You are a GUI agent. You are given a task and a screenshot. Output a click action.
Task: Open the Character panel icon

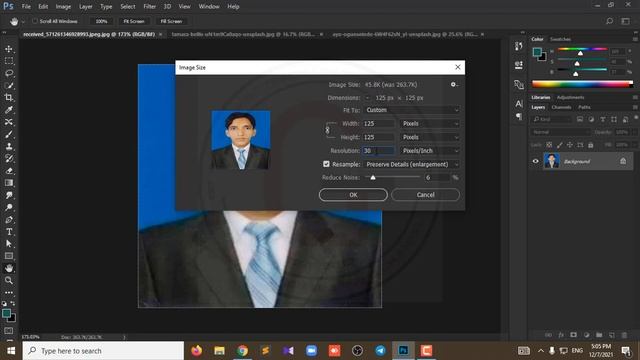pos(519,104)
